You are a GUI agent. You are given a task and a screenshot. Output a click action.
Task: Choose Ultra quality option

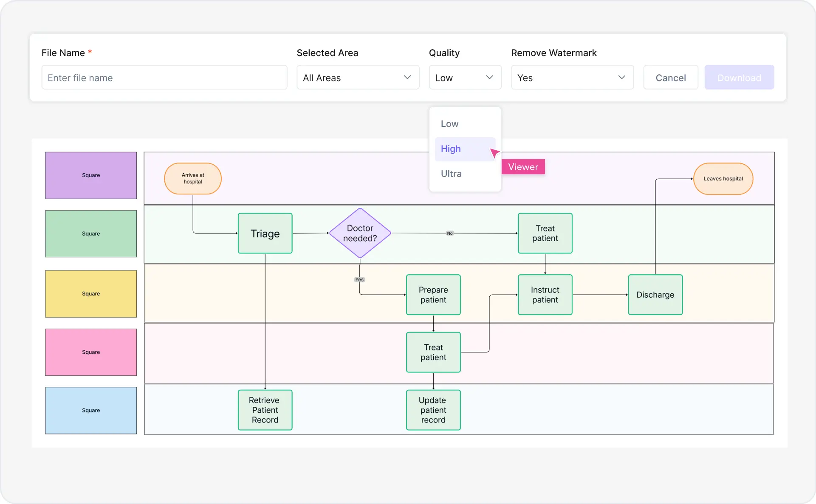pyautogui.click(x=451, y=174)
